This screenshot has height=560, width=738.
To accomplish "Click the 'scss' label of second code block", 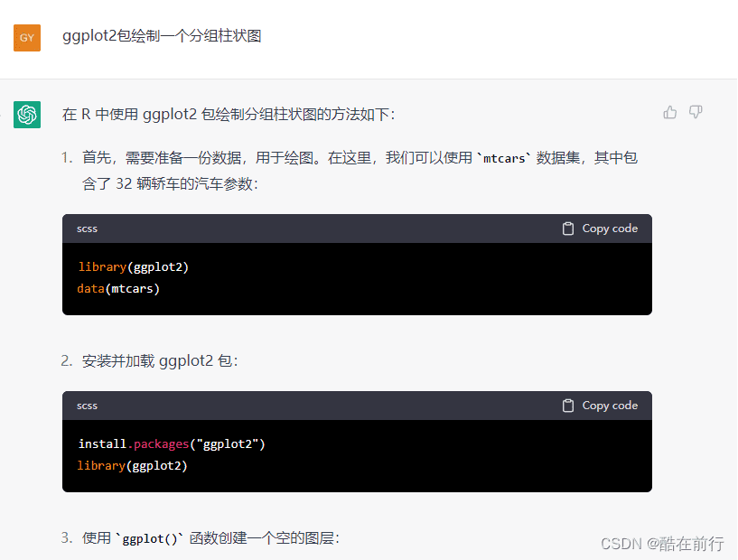I will pyautogui.click(x=87, y=406).
